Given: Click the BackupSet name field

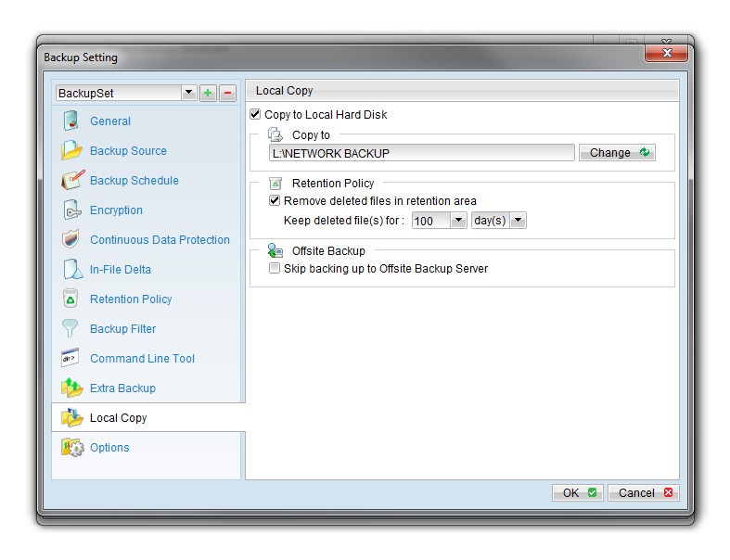Looking at the screenshot, I should tap(119, 93).
